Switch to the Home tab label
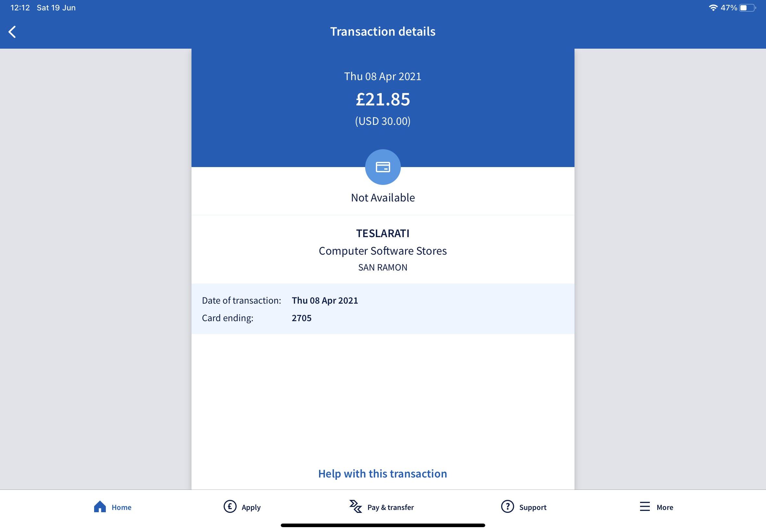This screenshot has width=766, height=532. point(121,507)
